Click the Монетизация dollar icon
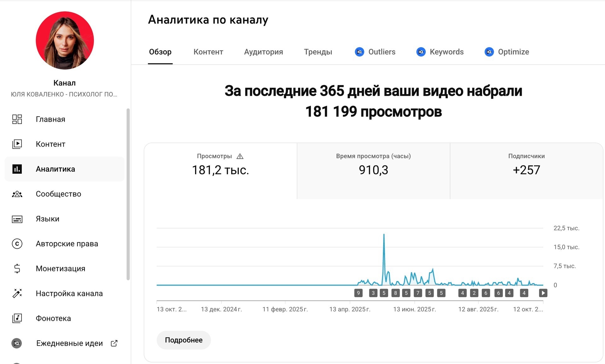 point(17,269)
